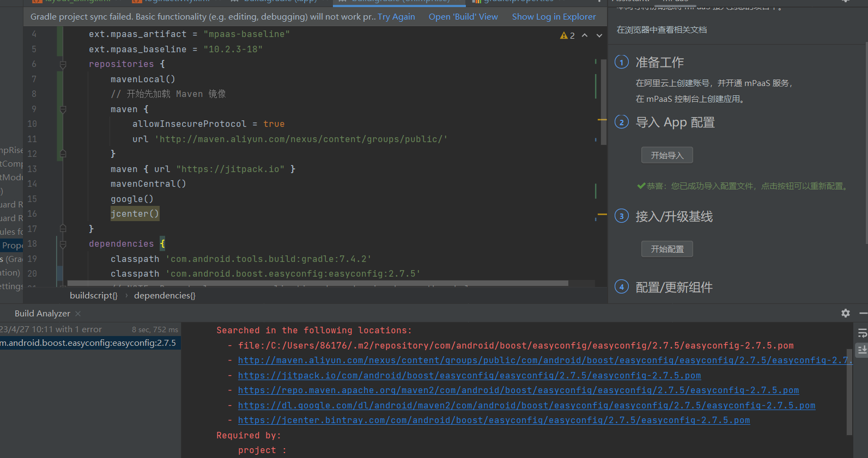868x458 pixels.
Task: Select the easyconfig:2.7.5 error node
Action: pos(90,343)
